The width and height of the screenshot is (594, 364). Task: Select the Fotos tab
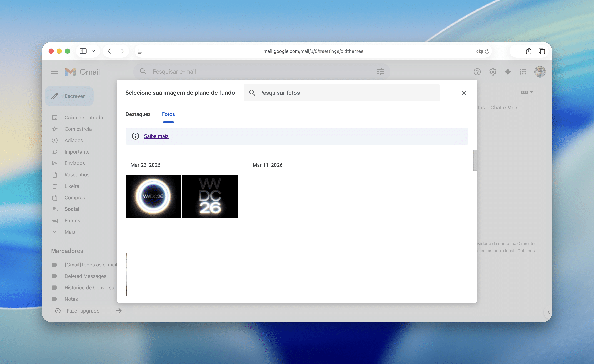(x=168, y=114)
